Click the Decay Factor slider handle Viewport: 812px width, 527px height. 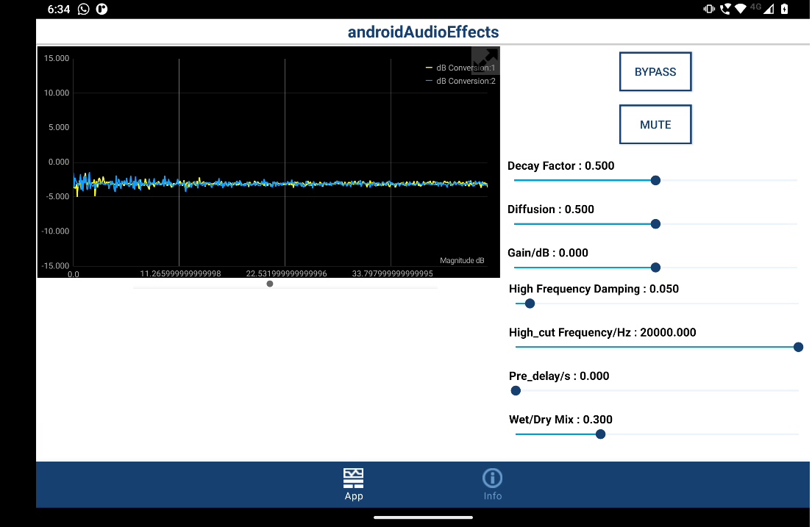coord(655,180)
